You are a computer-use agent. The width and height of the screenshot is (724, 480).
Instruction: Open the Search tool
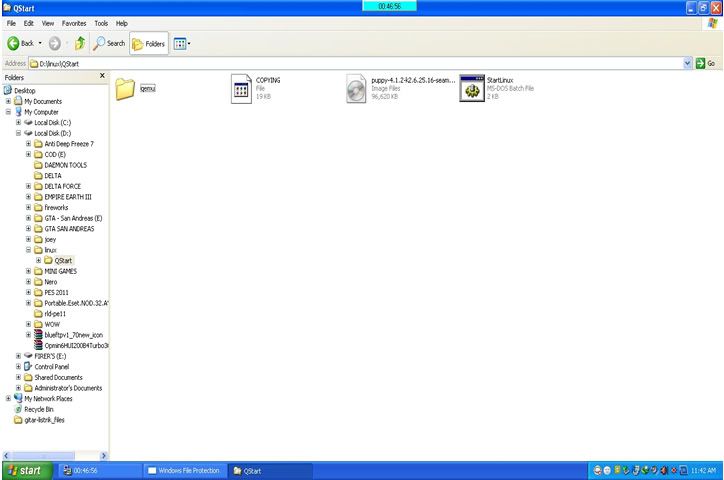(109, 43)
